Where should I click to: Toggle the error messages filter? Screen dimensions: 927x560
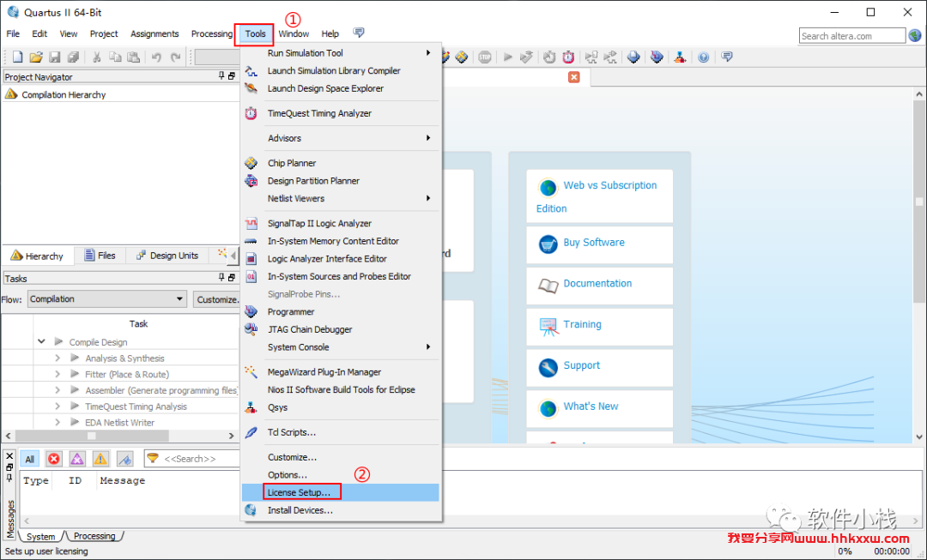point(54,459)
